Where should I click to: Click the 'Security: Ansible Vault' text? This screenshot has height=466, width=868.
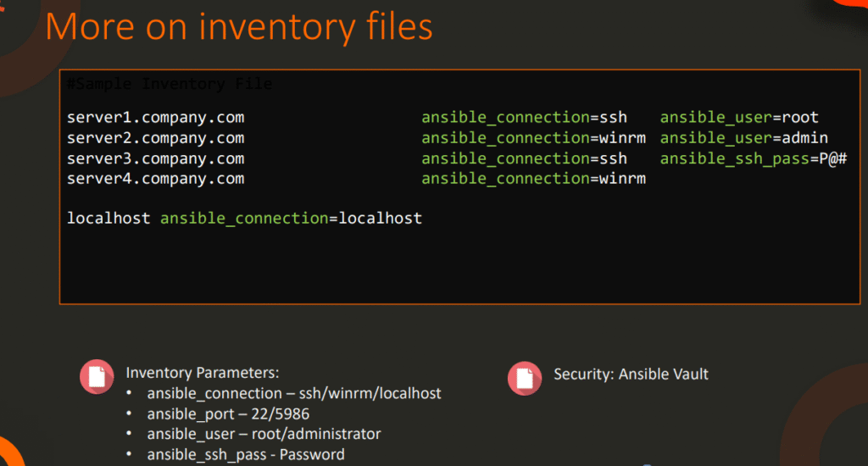coord(631,374)
